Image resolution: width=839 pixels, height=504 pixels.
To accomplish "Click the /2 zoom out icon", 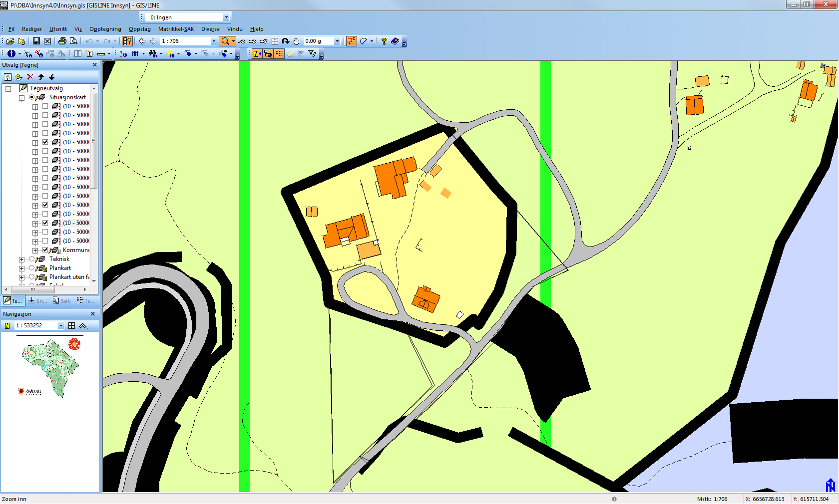I will click(x=242, y=41).
